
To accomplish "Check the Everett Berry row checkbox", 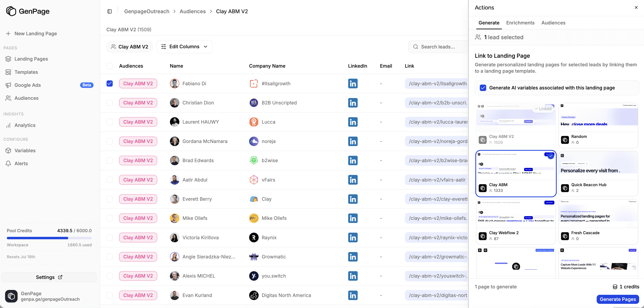I will click(x=110, y=199).
